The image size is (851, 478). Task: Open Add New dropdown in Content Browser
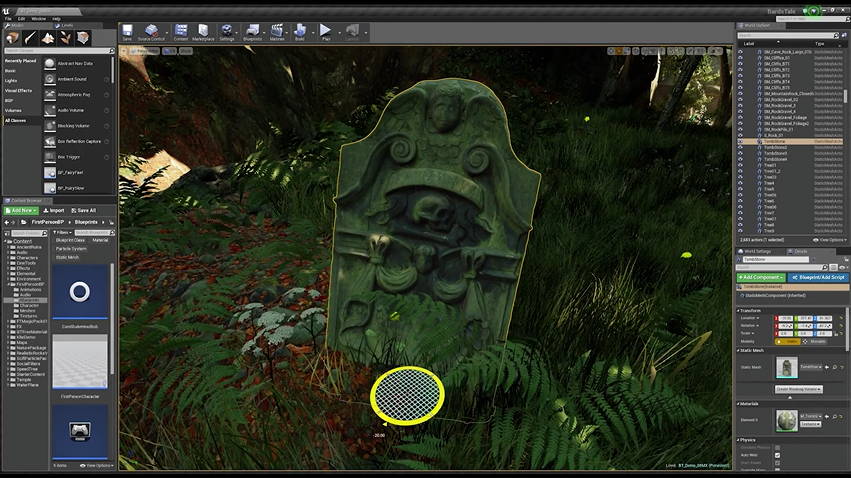pos(21,211)
